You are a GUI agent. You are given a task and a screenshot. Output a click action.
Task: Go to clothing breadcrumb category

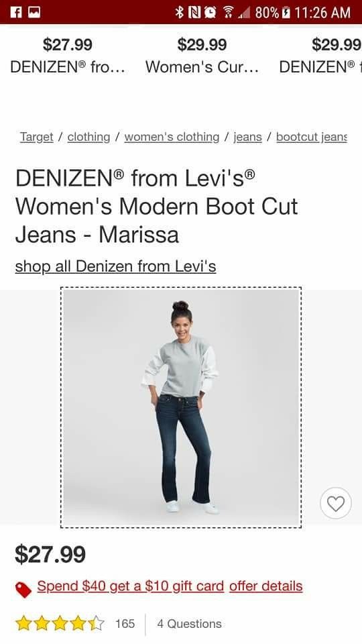[x=88, y=137]
